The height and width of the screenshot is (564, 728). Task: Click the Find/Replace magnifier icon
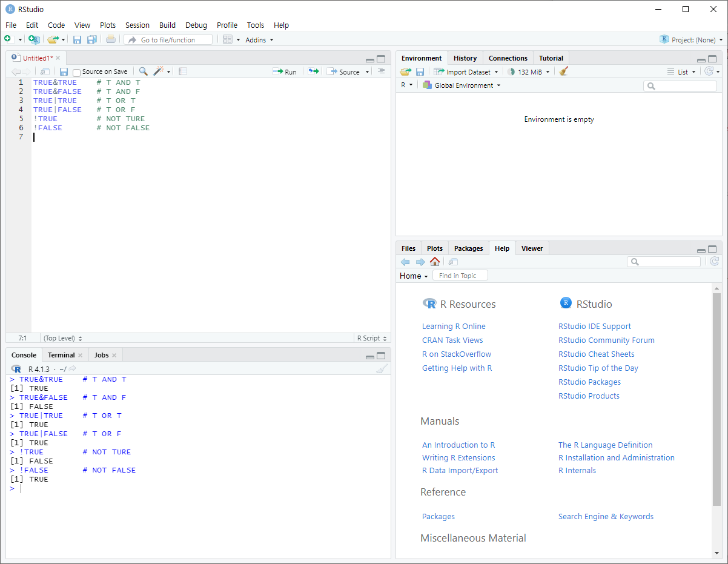(143, 71)
